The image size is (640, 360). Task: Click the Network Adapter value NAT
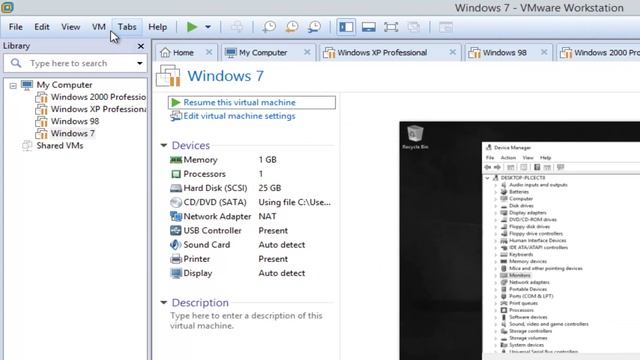[x=267, y=216]
